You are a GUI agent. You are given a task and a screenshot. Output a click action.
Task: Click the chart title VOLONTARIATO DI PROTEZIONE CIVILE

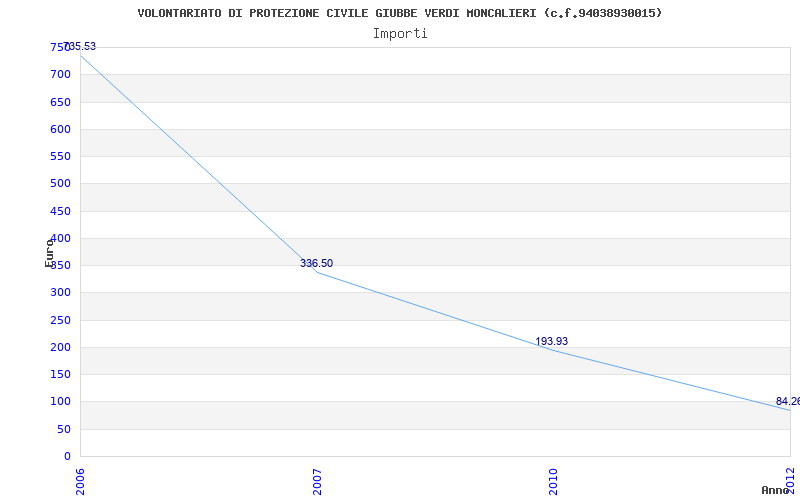coord(400,13)
